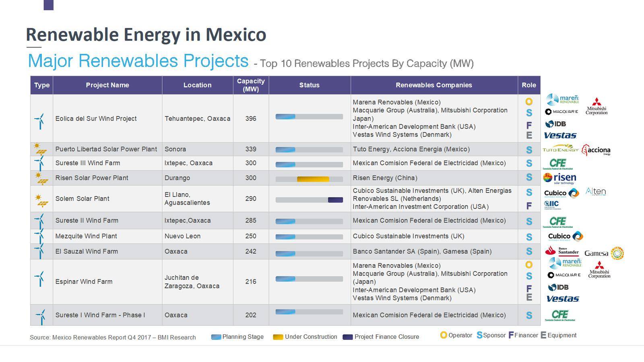This screenshot has height=362, width=644.
Task: Click the source citation text at bottom left
Action: pyautogui.click(x=113, y=337)
